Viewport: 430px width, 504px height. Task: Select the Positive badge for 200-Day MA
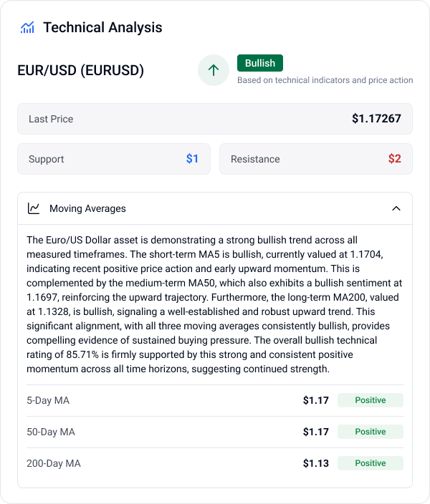371,463
